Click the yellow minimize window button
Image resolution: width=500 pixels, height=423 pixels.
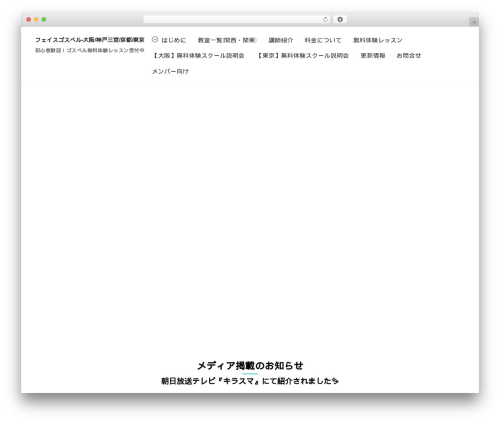coord(36,19)
